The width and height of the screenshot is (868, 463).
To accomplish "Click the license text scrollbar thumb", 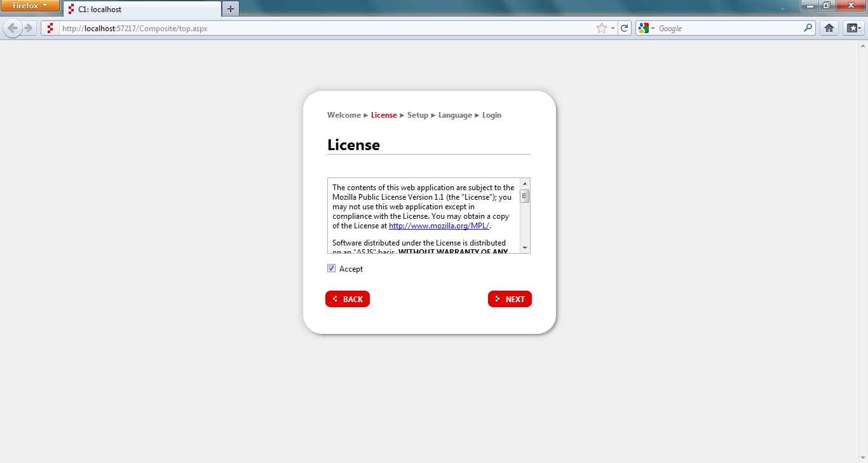I will pyautogui.click(x=525, y=196).
